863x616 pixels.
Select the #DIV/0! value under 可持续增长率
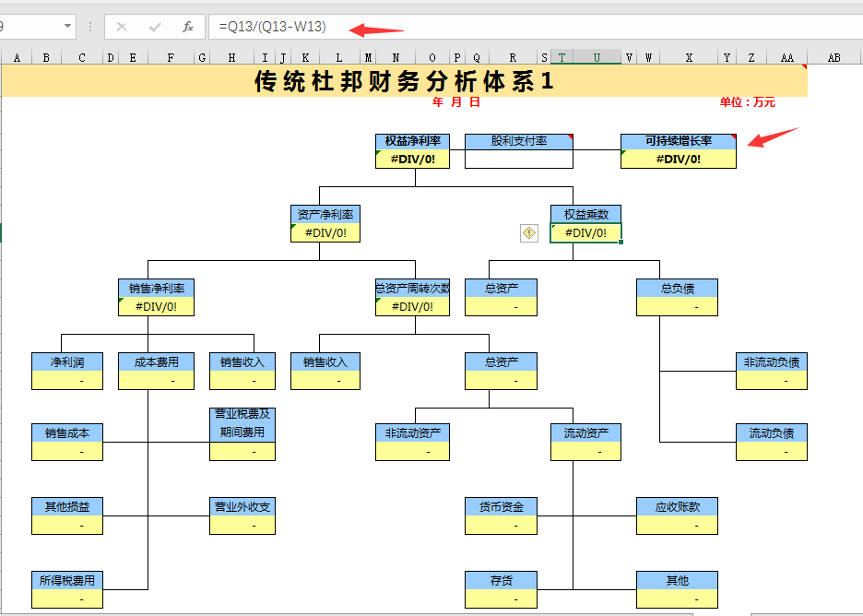pyautogui.click(x=679, y=160)
